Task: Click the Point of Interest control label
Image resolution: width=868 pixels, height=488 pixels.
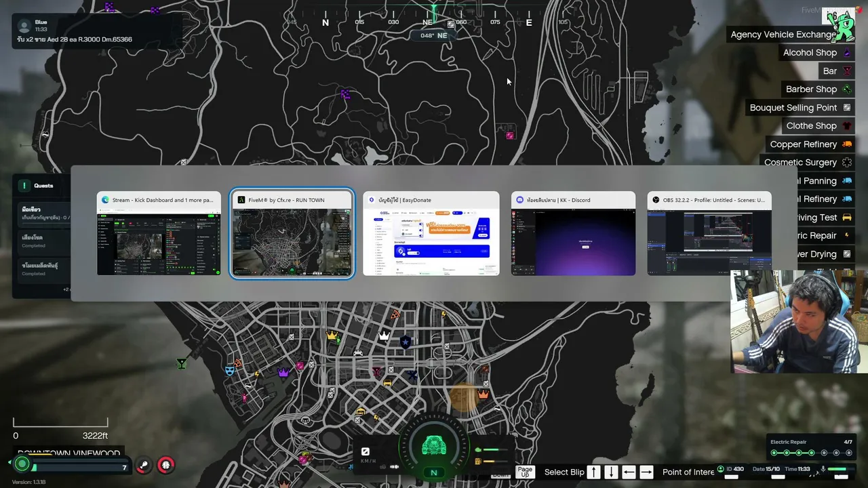Action: pos(688,472)
